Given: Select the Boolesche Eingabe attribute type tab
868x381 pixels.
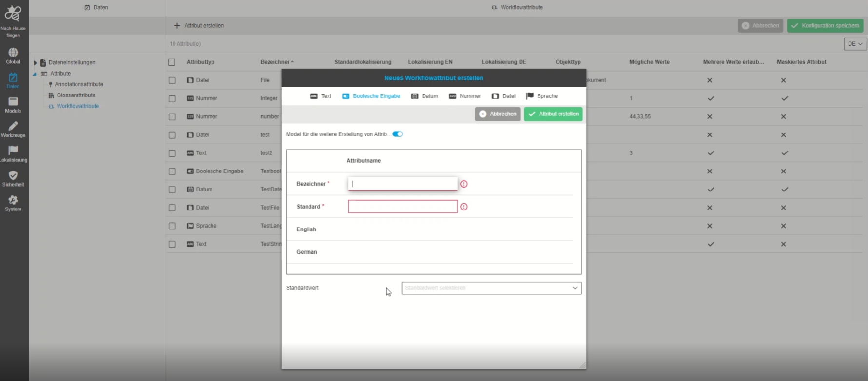Looking at the screenshot, I should pyautogui.click(x=371, y=96).
